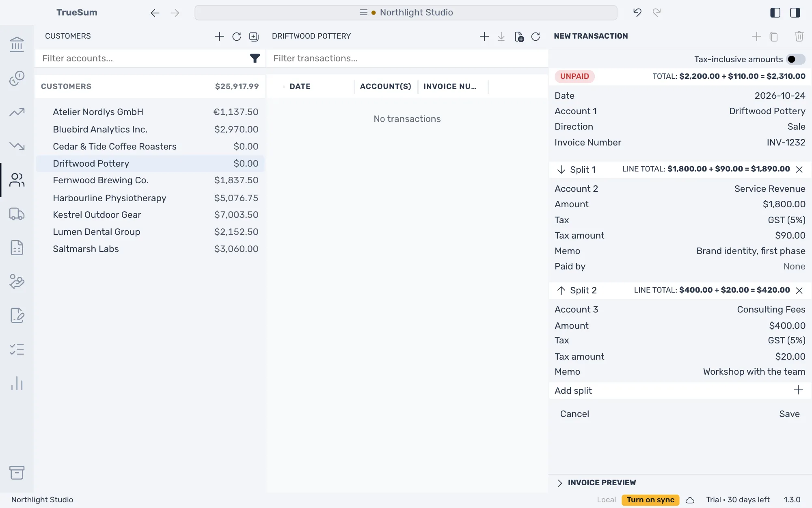This screenshot has width=812, height=508.
Task: Download Driftwood Pottery transactions
Action: (501, 37)
